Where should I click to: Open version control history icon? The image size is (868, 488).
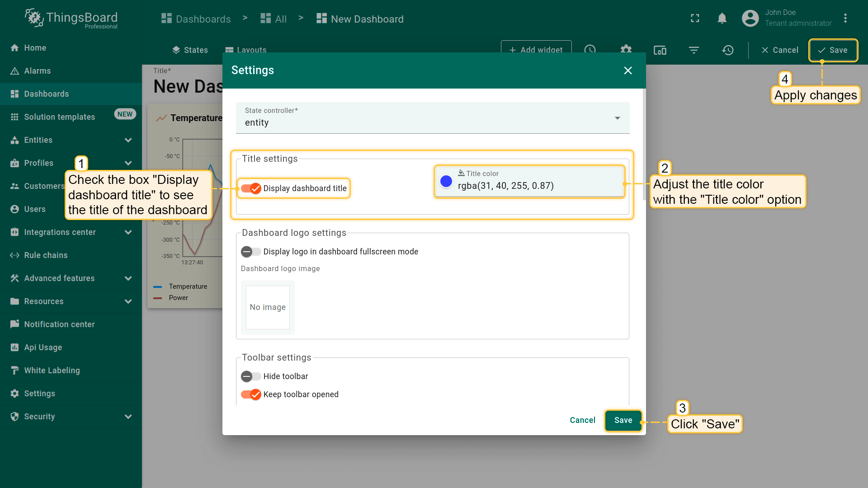[728, 50]
